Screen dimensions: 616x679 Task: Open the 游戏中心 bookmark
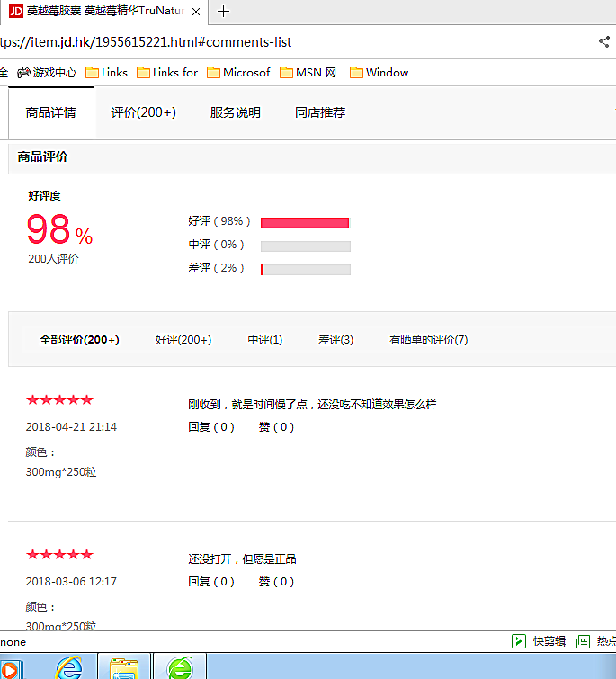[x=47, y=73]
